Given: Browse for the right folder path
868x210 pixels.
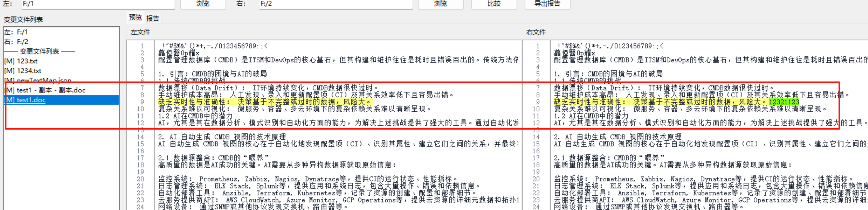Looking at the screenshot, I should 440,4.
